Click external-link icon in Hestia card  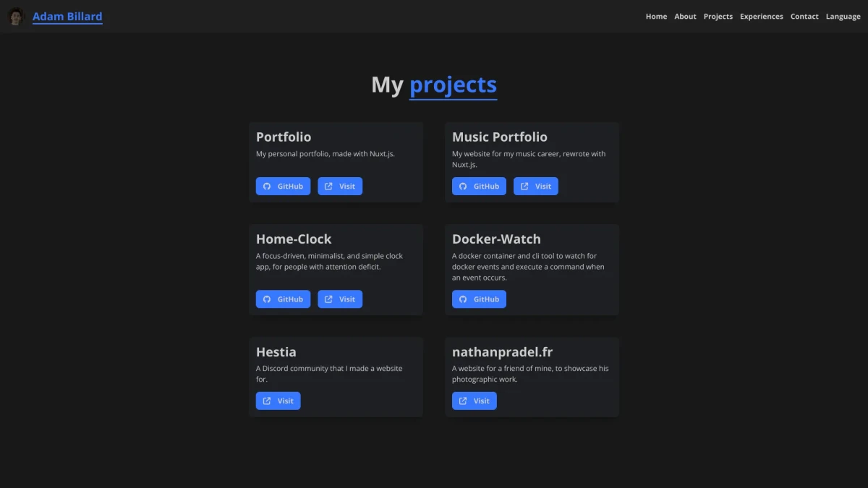pyautogui.click(x=267, y=401)
